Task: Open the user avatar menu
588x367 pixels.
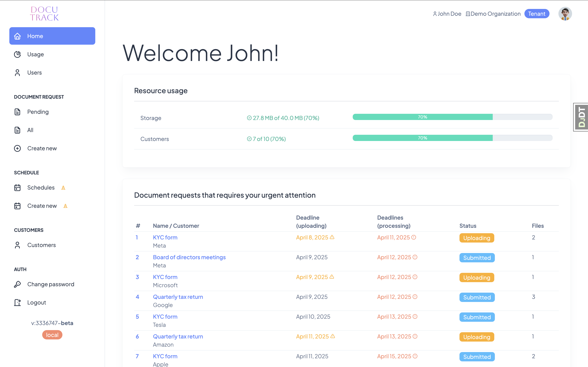Action: [x=565, y=14]
